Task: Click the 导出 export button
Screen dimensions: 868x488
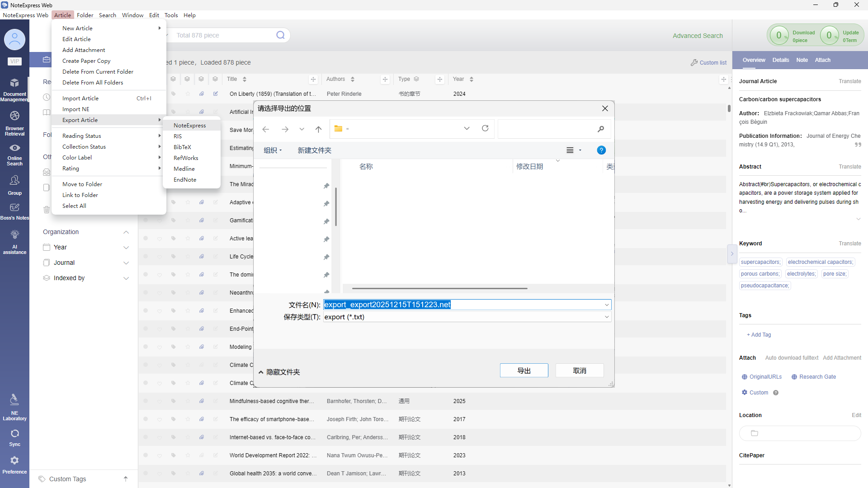Action: 524,371
